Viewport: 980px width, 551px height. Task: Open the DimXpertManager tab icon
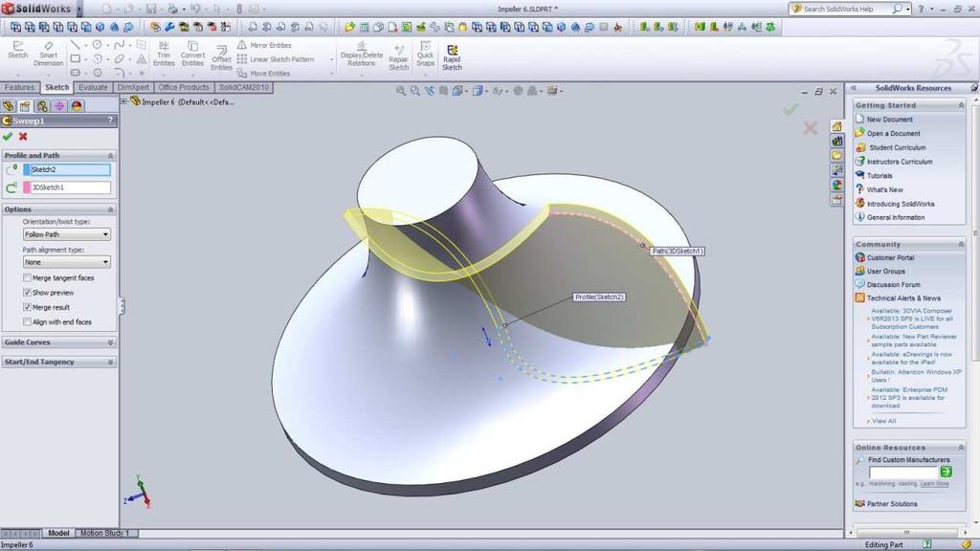pyautogui.click(x=59, y=106)
